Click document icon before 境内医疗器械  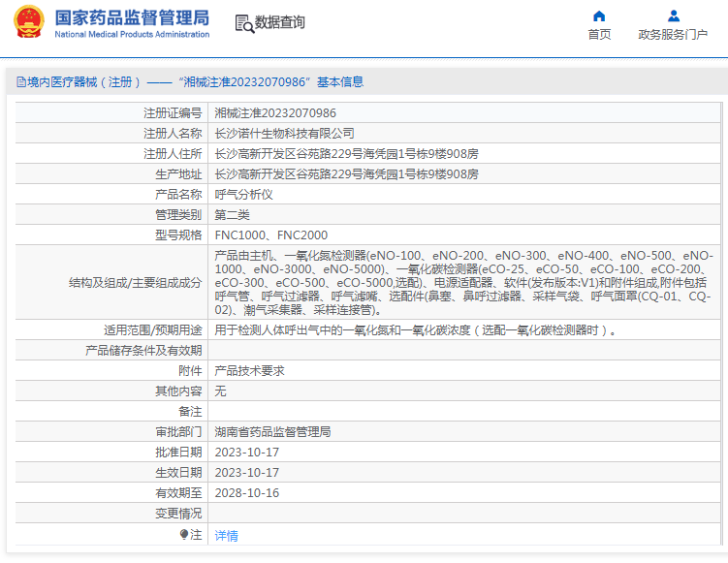21,82
